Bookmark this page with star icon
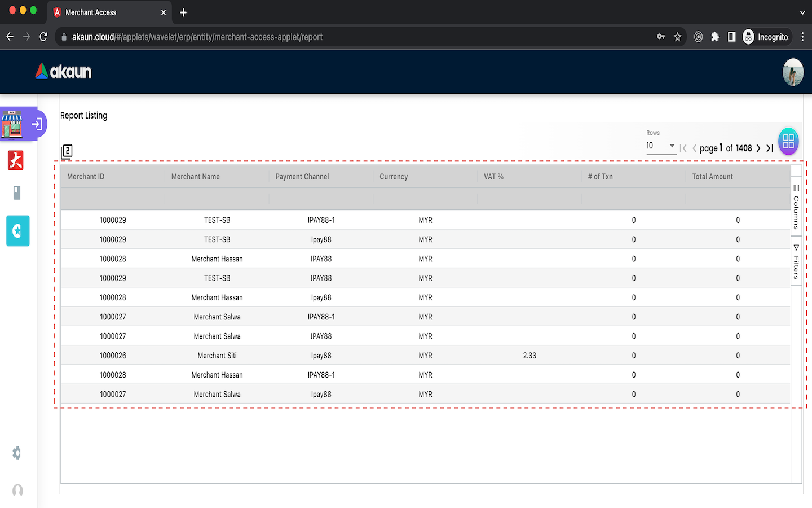The height and width of the screenshot is (508, 812). (677, 37)
